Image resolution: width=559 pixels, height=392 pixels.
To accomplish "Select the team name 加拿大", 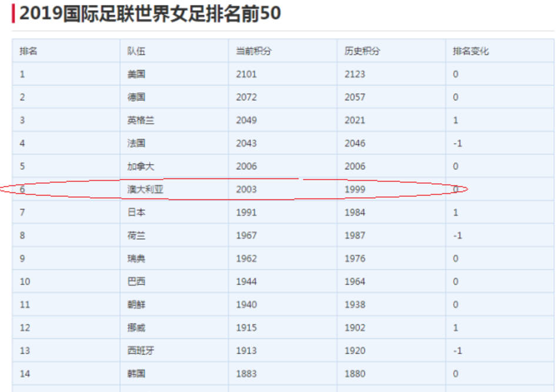I will (x=141, y=166).
